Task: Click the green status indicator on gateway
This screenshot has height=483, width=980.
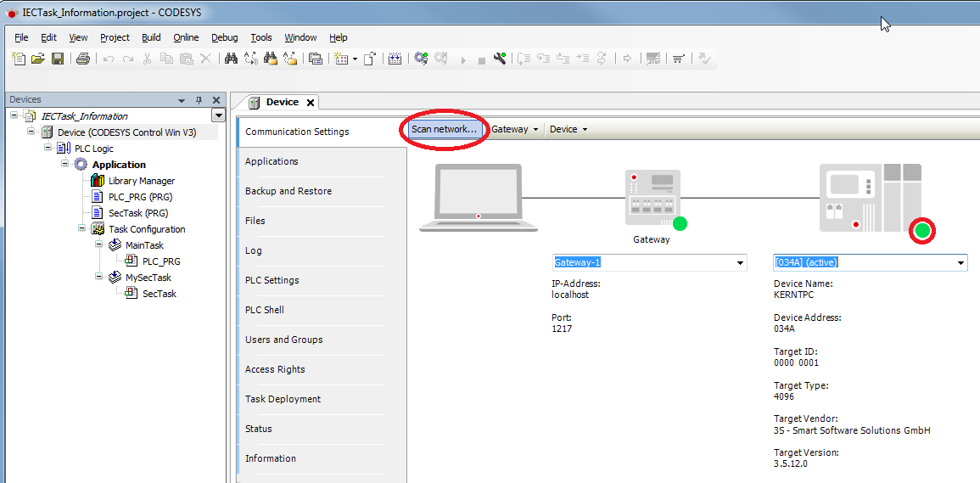Action: 680,223
